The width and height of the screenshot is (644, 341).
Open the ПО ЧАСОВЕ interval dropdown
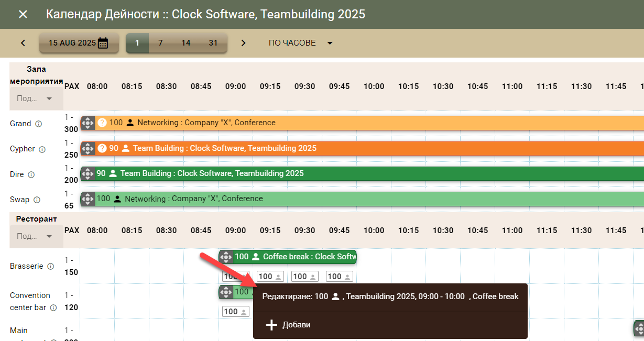point(301,43)
